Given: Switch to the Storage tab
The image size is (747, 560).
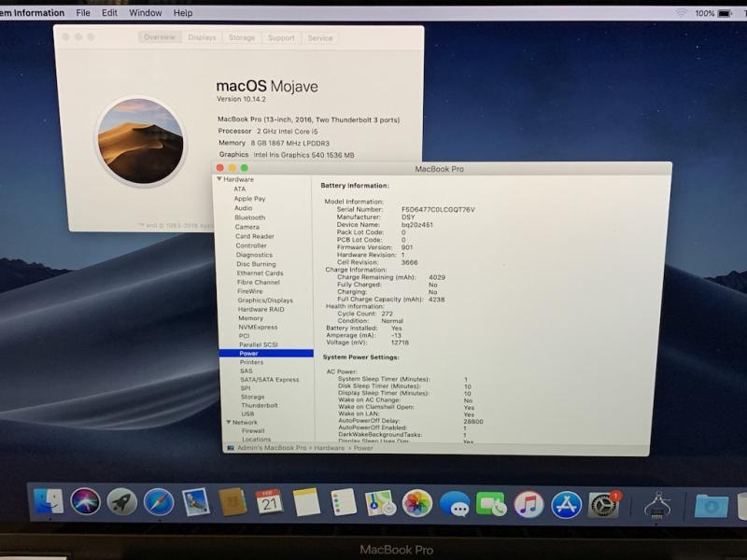Looking at the screenshot, I should pyautogui.click(x=242, y=38).
